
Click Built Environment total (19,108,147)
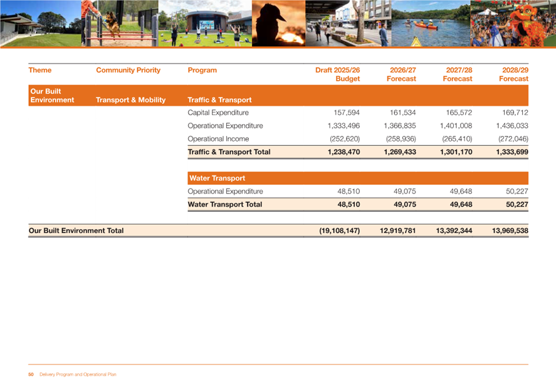pos(339,230)
